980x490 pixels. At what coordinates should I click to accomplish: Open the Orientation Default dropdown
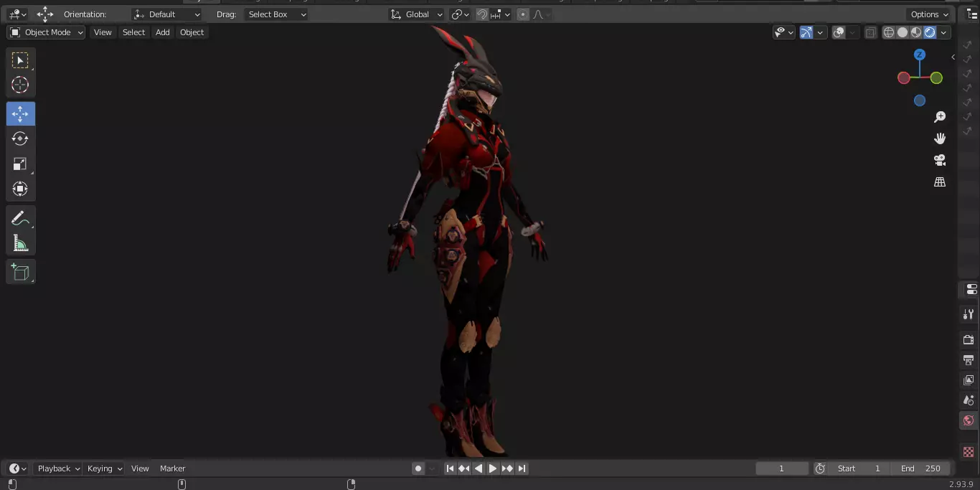167,14
